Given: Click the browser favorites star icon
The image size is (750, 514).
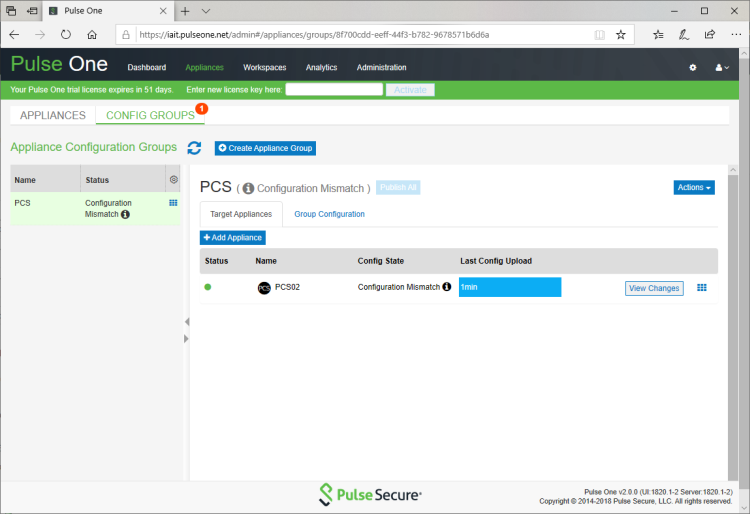Looking at the screenshot, I should point(620,34).
